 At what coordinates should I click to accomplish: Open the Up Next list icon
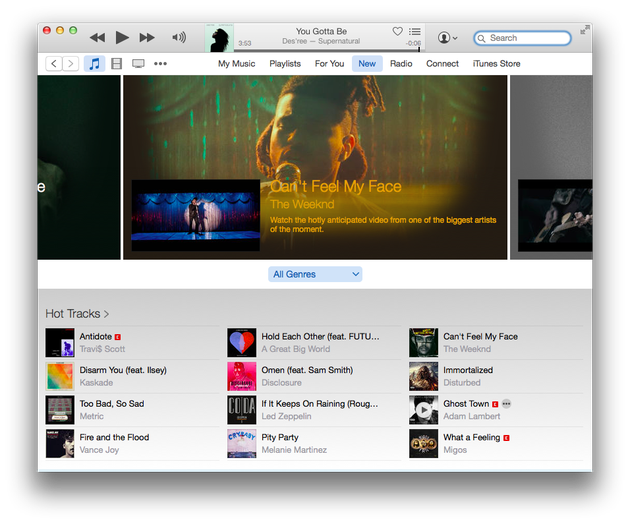point(415,31)
